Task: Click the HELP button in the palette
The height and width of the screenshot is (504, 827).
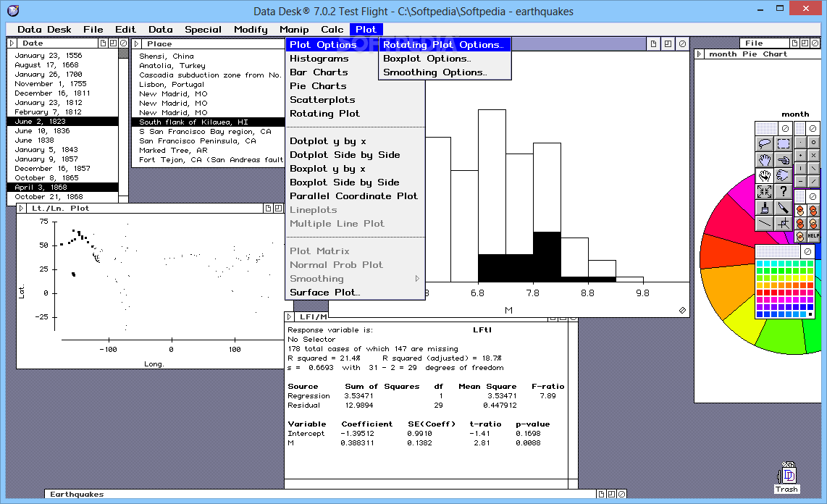Action: (813, 236)
